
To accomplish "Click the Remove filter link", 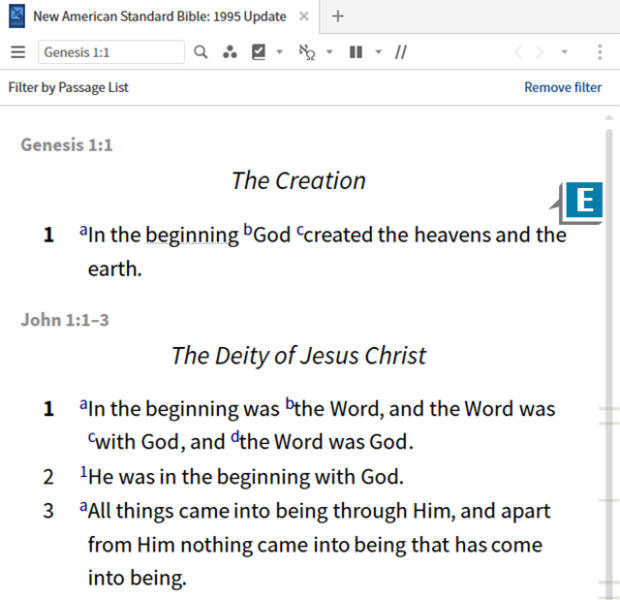I will 563,87.
